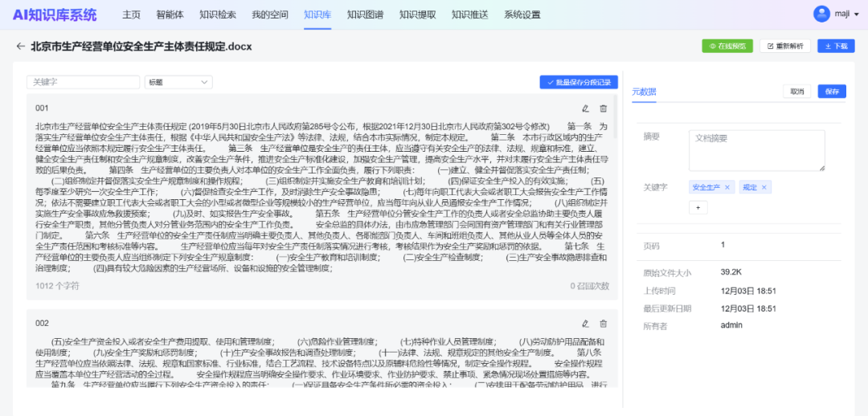Viewport: 868px width, 416px height.
Task: Open the 标题 filter dropdown
Action: click(x=178, y=83)
